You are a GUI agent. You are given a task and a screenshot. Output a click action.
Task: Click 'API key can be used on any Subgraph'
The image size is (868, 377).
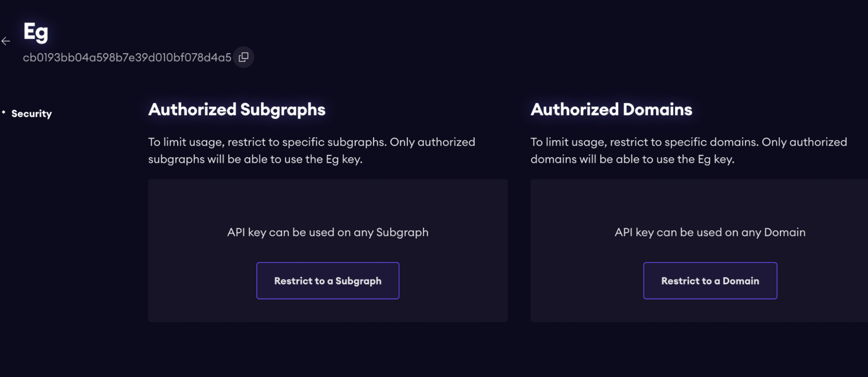coord(327,232)
